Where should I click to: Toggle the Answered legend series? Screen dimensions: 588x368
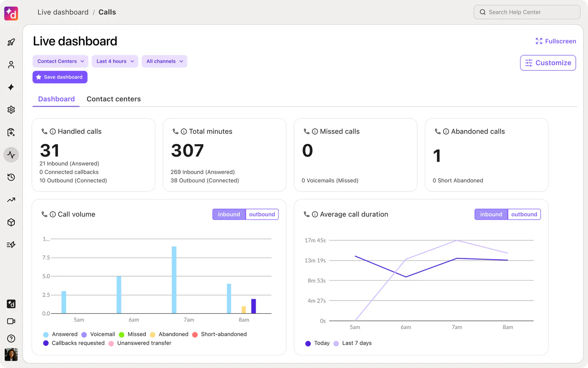[60, 334]
